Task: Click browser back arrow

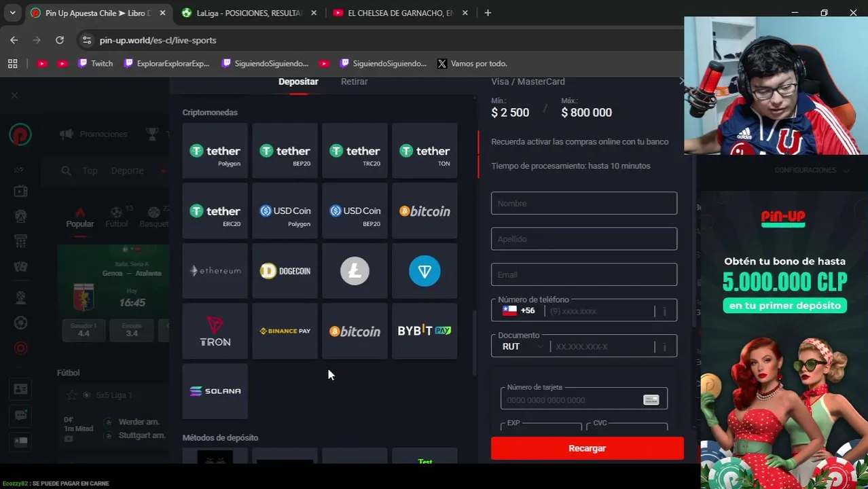Action: click(14, 40)
